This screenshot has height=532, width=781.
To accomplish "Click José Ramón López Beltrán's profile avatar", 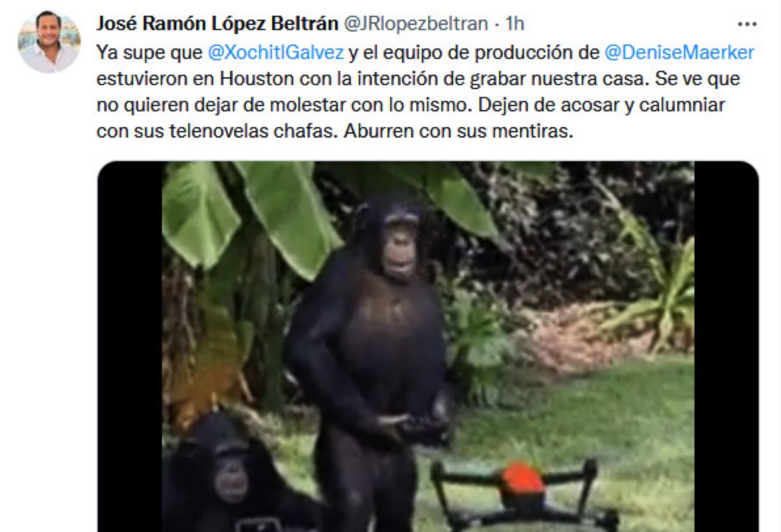I will coord(49,42).
